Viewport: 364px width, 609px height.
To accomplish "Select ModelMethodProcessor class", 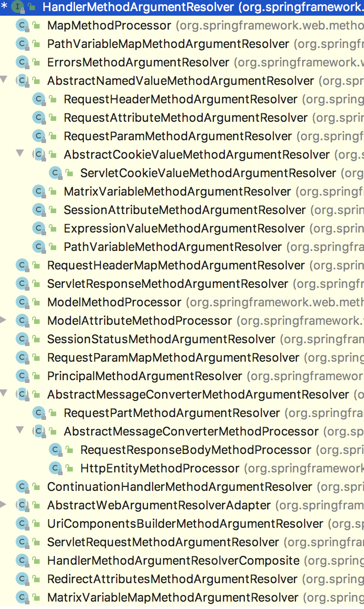I will pyautogui.click(x=114, y=302).
